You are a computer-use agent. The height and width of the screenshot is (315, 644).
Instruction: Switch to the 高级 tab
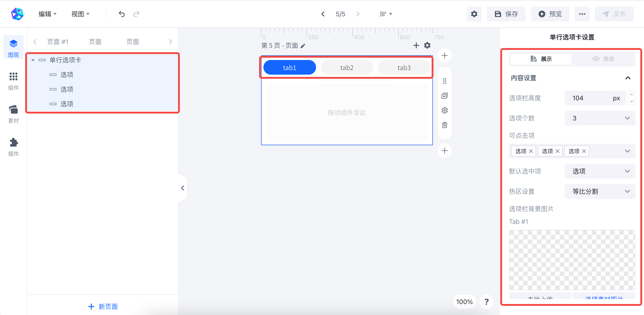point(603,59)
